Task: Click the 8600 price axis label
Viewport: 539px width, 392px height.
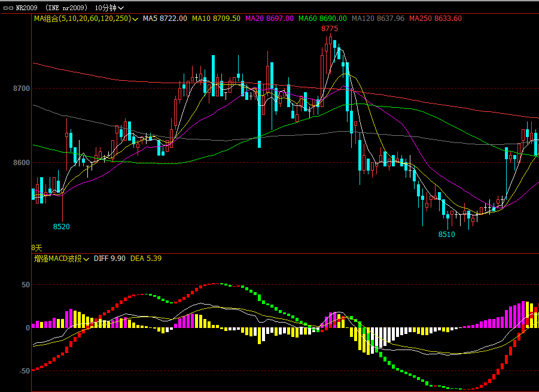Action: point(22,163)
